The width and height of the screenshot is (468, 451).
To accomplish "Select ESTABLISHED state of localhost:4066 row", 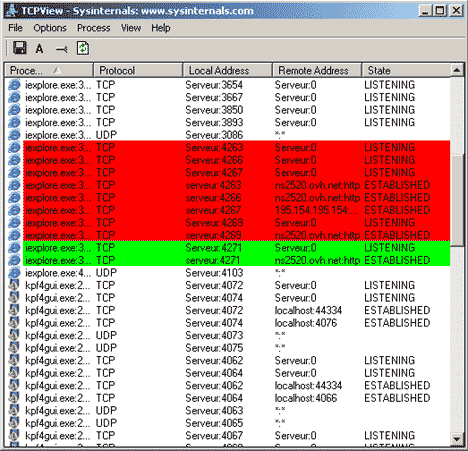I will click(397, 398).
